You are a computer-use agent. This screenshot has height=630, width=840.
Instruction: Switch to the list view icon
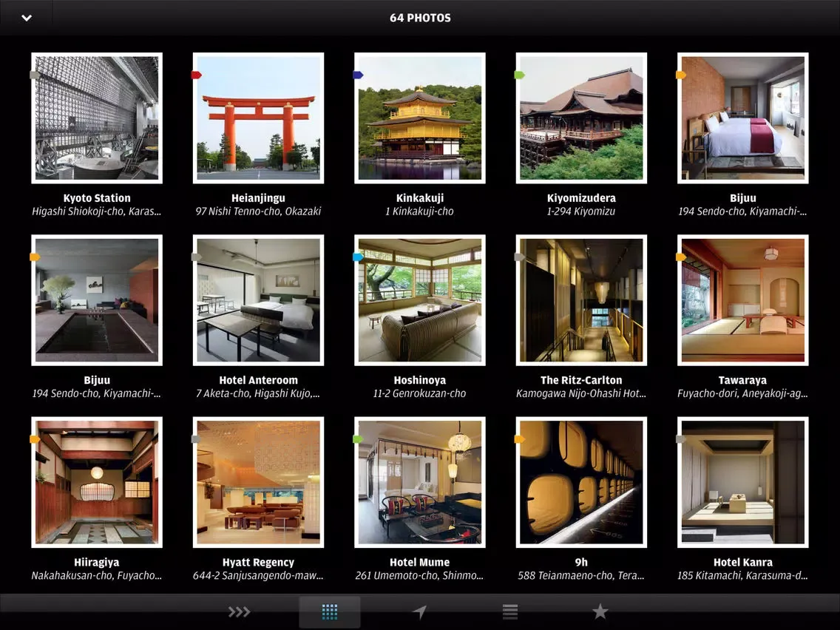click(x=510, y=612)
